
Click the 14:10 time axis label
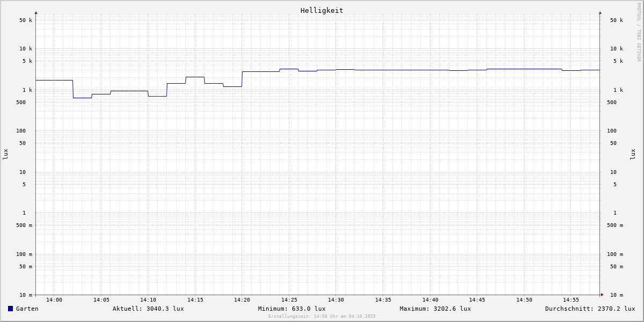coord(148,300)
